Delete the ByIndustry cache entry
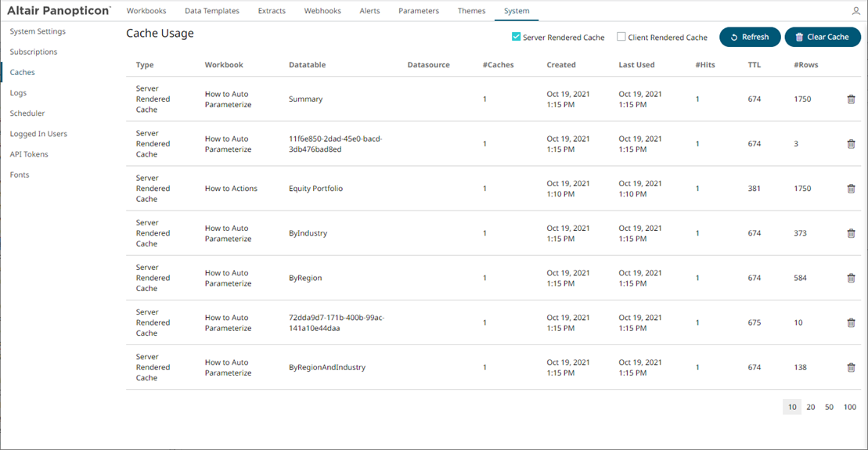This screenshot has height=450, width=868. (x=851, y=233)
